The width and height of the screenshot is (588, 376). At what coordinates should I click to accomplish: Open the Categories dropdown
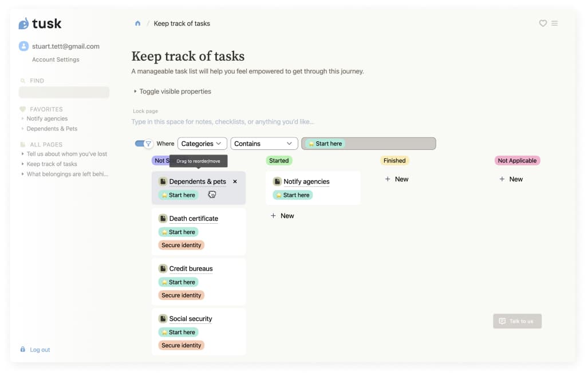[x=202, y=144]
